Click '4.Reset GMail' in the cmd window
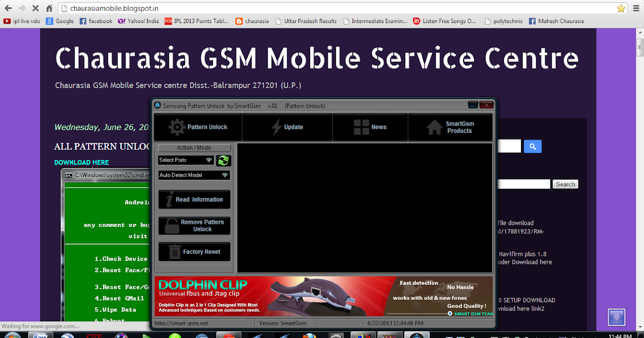Image resolution: width=644 pixels, height=338 pixels. [x=119, y=298]
